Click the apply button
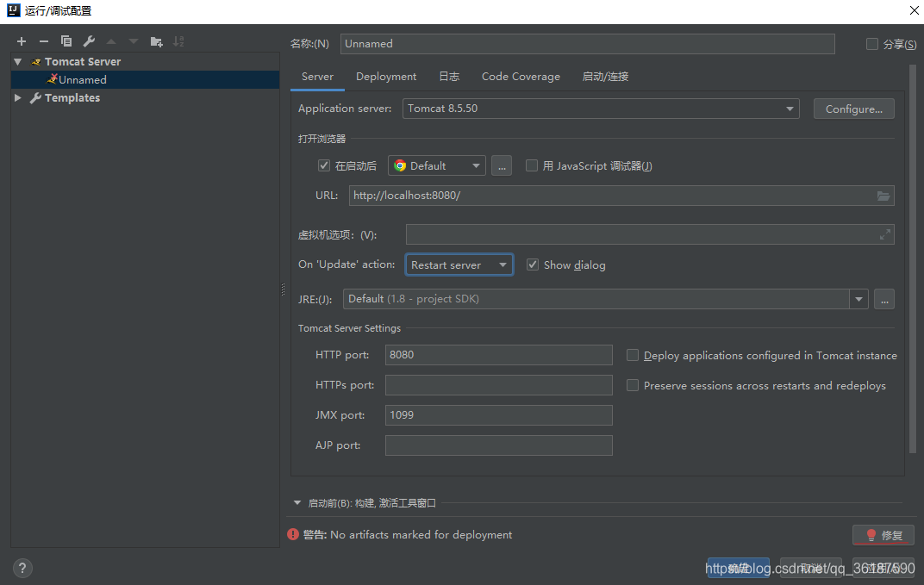 click(883, 567)
